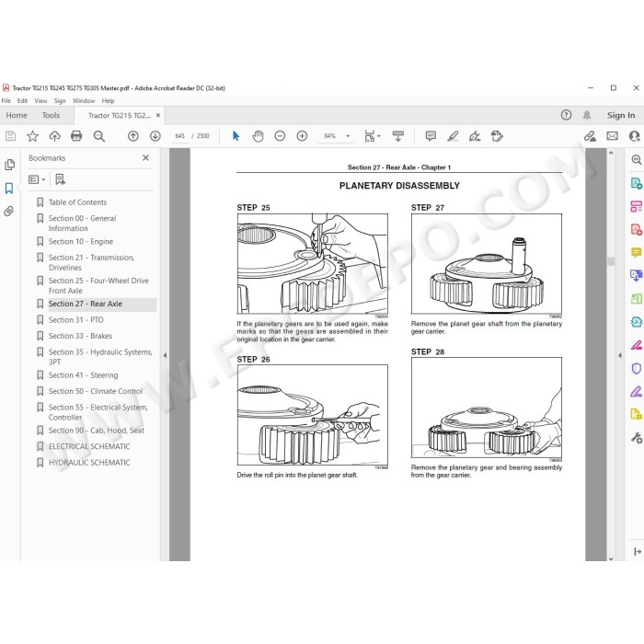Image resolution: width=644 pixels, height=644 pixels.
Task: Open Section 90 - Cab, Hood, Seat bookmark
Action: click(97, 431)
